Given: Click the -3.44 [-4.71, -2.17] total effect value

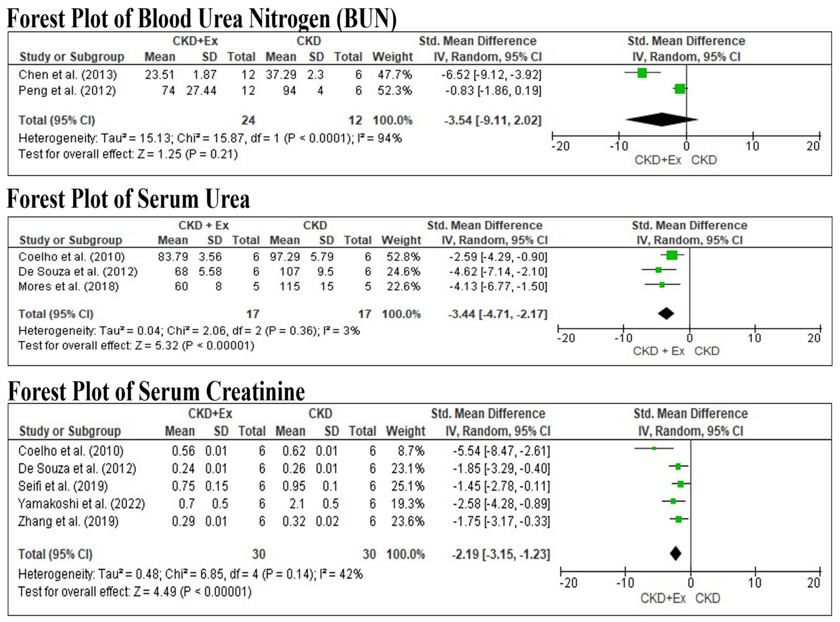Looking at the screenshot, I should (x=497, y=314).
